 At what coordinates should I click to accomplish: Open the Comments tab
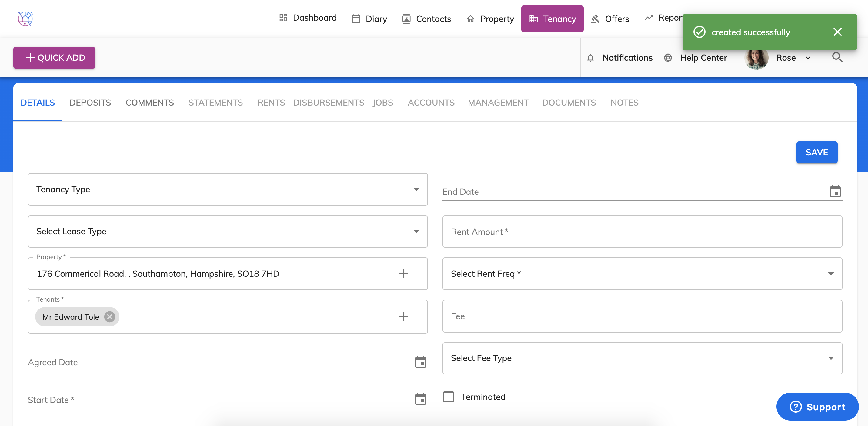(150, 103)
